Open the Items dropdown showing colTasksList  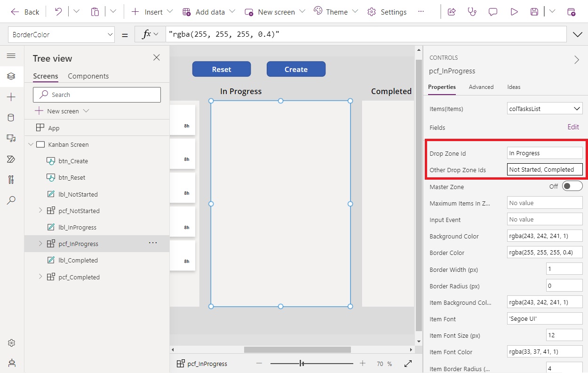tap(544, 108)
